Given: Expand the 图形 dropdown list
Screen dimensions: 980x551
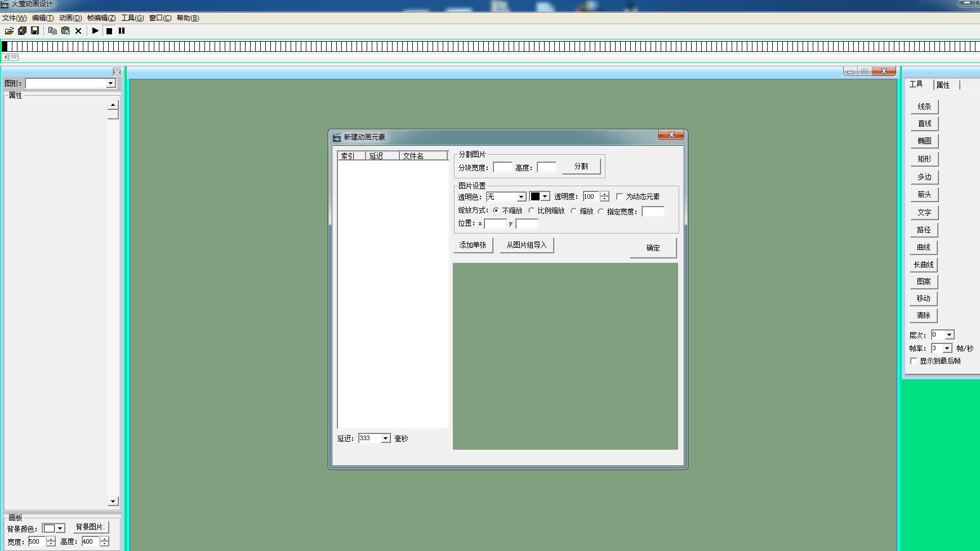Looking at the screenshot, I should pos(111,83).
